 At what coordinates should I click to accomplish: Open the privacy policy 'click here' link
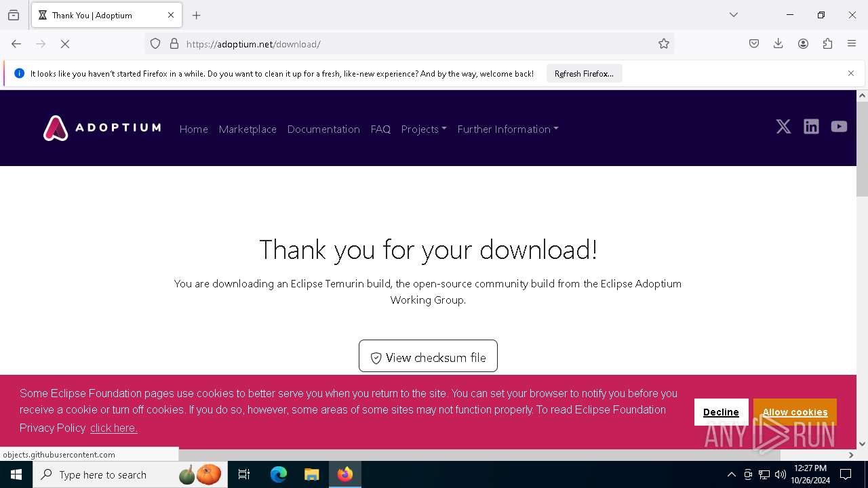114,428
